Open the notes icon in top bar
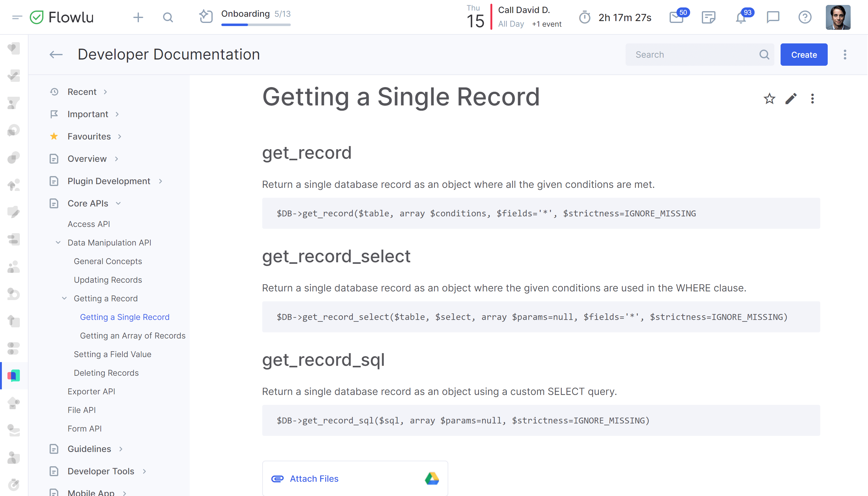Image resolution: width=868 pixels, height=496 pixels. [x=709, y=17]
